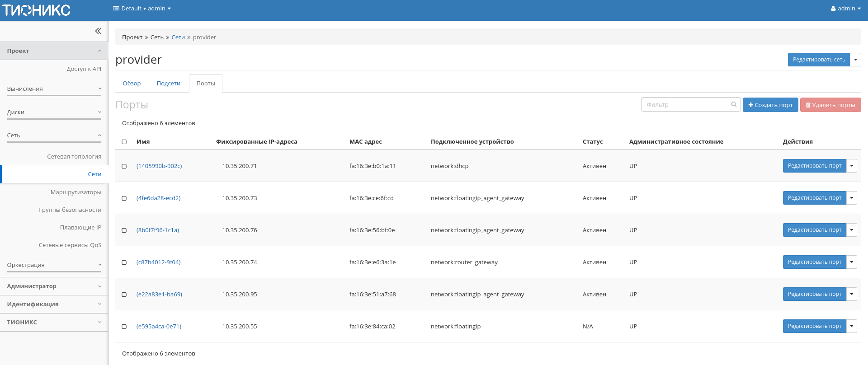868x365 pixels.
Task: Collapse the sidebar with the double-chevron icon
Action: click(98, 31)
